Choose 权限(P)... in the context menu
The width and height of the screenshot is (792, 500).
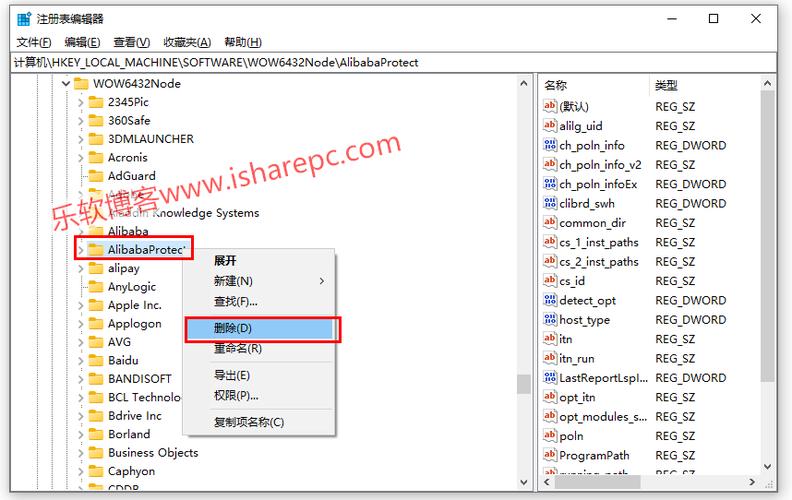tap(260, 395)
